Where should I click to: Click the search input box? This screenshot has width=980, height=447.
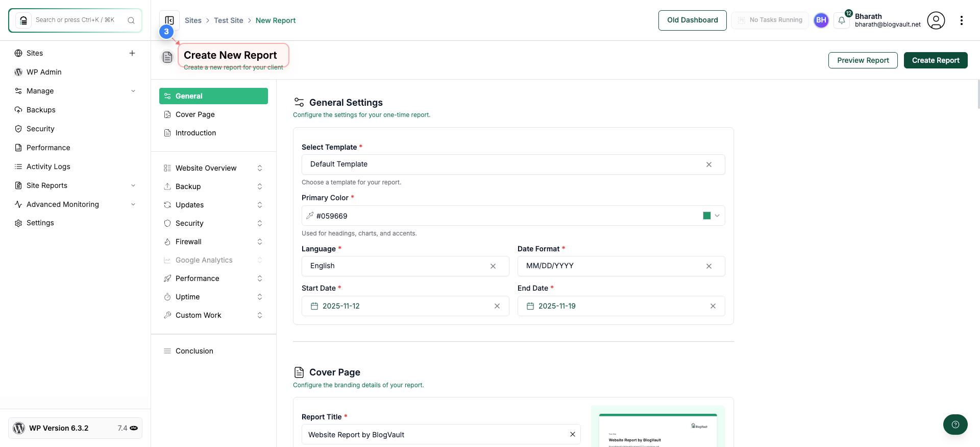(75, 20)
